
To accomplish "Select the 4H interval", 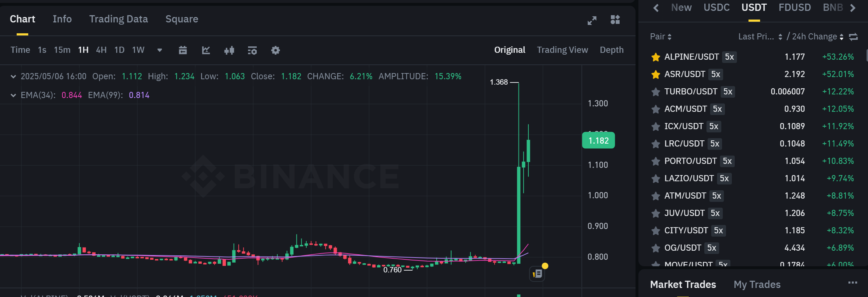I will (101, 50).
